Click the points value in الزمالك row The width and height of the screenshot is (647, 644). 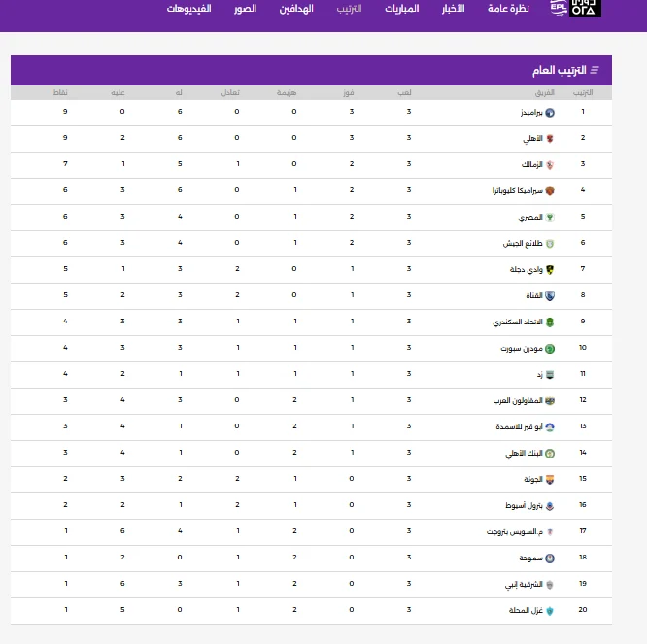65,164
